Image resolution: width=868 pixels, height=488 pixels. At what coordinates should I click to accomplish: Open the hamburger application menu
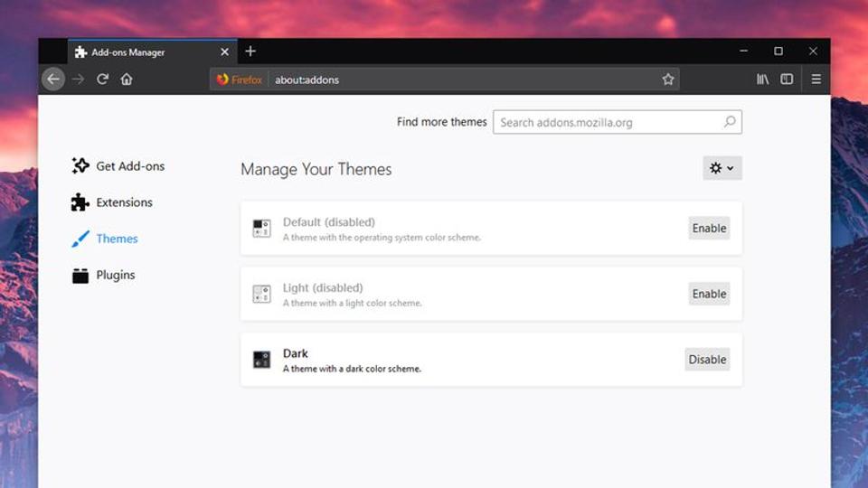[816, 80]
